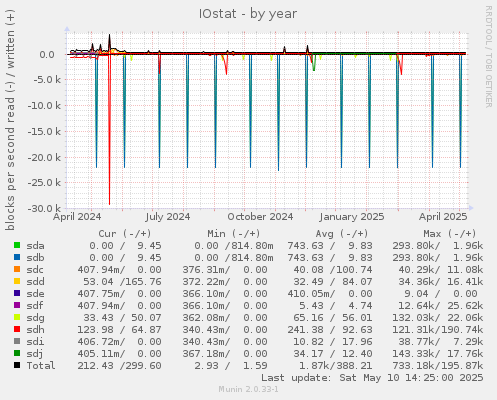The image size is (497, 400).
Task: Click the '-20.0 k' y-axis label
Action: pos(44,157)
